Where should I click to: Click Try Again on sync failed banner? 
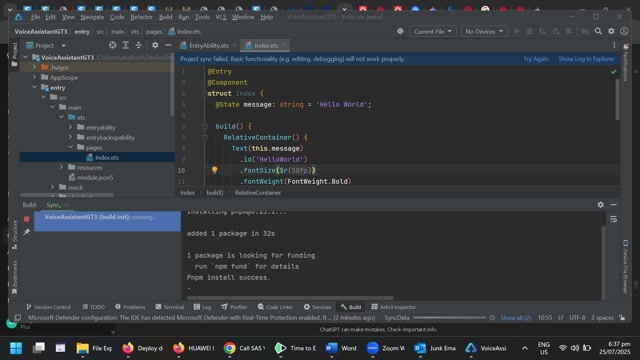[x=536, y=59]
